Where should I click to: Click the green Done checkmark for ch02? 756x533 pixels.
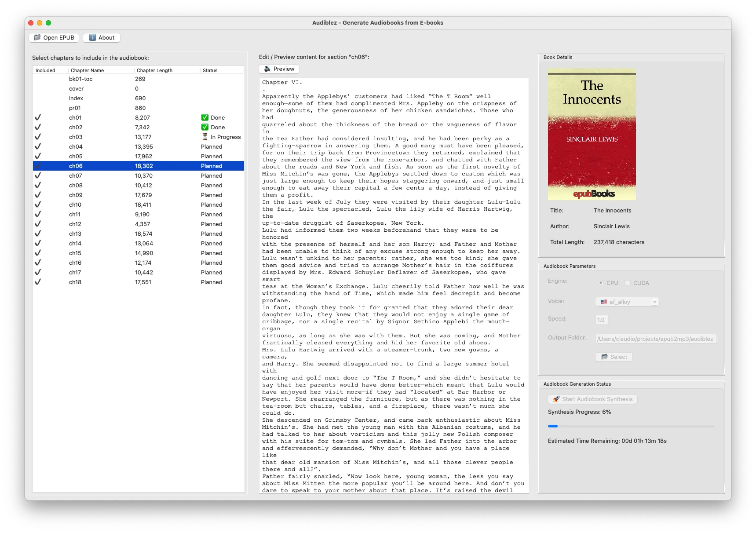[x=205, y=127]
